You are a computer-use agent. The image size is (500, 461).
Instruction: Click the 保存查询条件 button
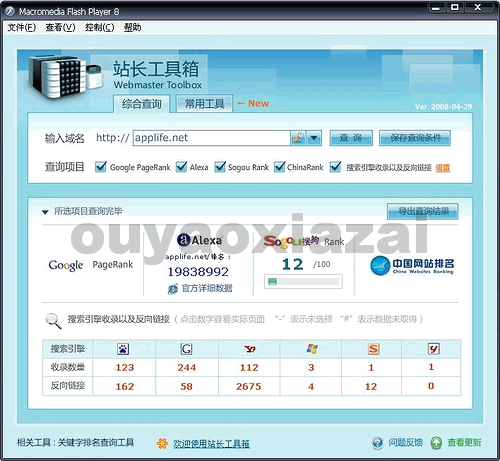click(415, 138)
